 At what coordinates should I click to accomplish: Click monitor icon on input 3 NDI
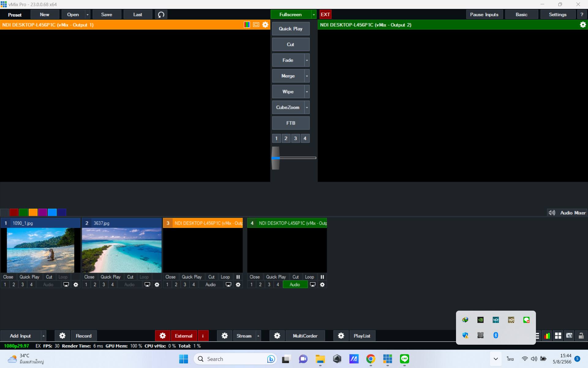pyautogui.click(x=228, y=285)
